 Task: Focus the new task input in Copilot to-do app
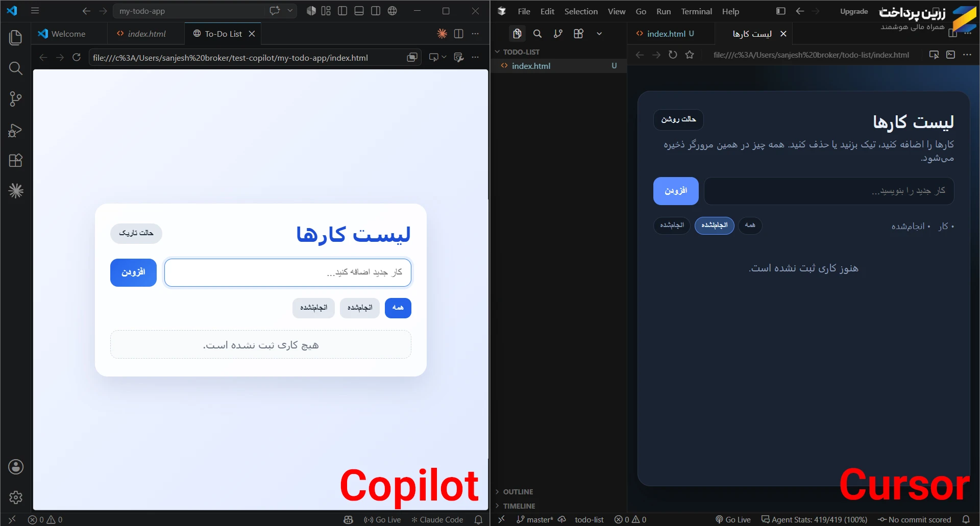click(x=288, y=272)
